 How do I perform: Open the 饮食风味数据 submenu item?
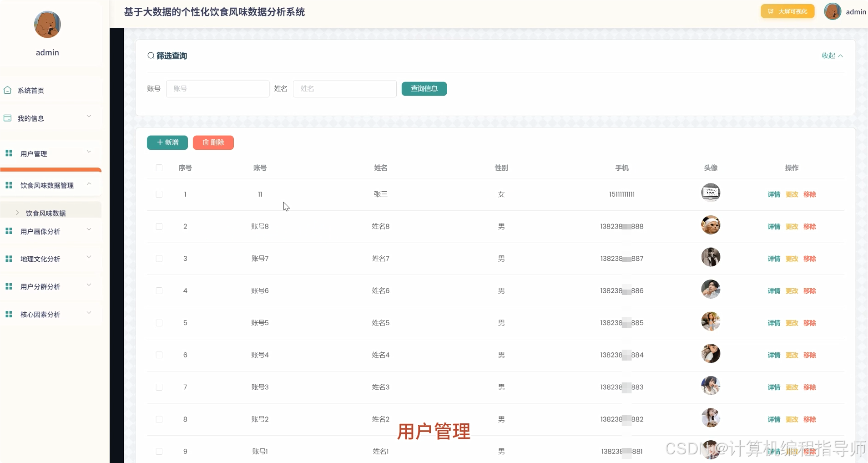pyautogui.click(x=45, y=213)
